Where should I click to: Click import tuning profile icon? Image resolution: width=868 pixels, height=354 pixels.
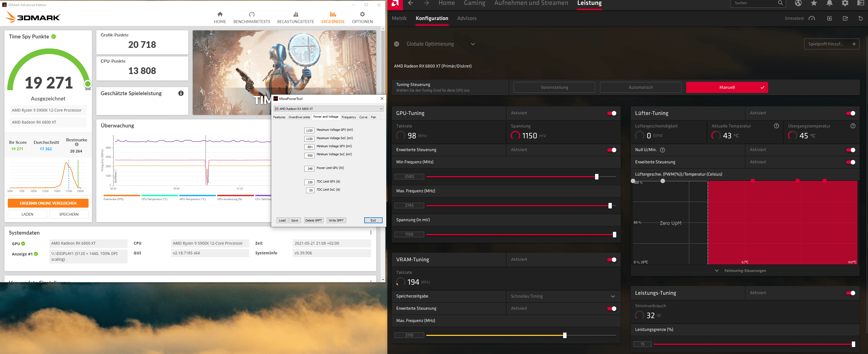tap(830, 18)
